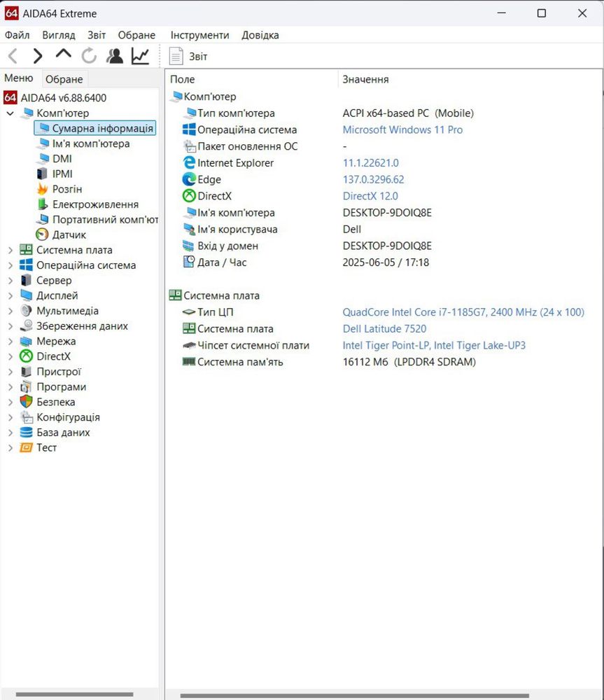The image size is (604, 700).
Task: Click the battery icon next to Електроживлення
Action: 42,204
